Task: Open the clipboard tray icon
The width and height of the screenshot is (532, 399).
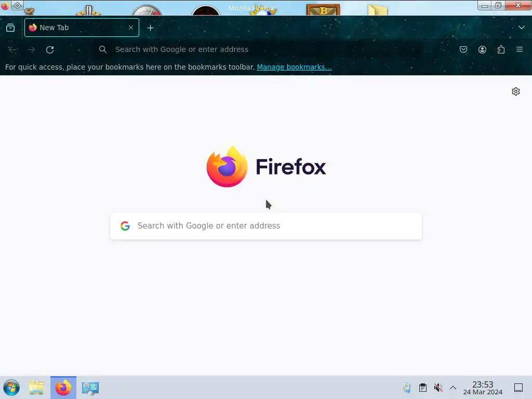Action: pyautogui.click(x=423, y=388)
